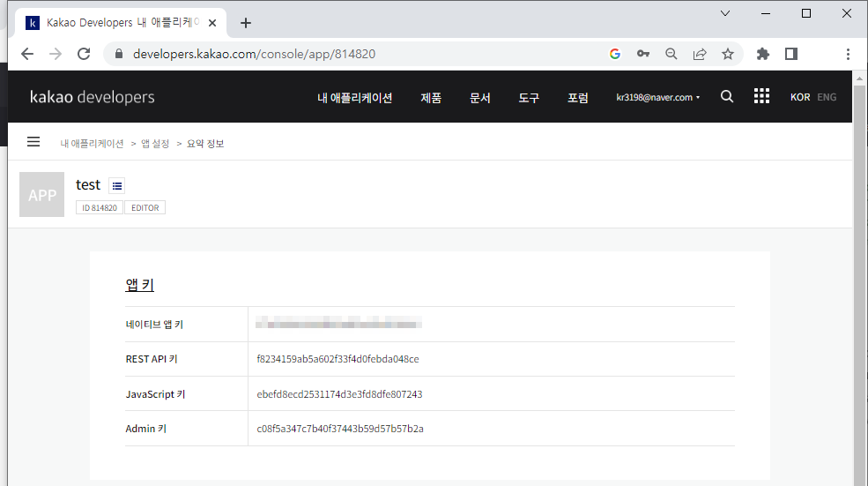This screenshot has height=486, width=868.
Task: Click the kakao developers logo
Action: click(93, 97)
